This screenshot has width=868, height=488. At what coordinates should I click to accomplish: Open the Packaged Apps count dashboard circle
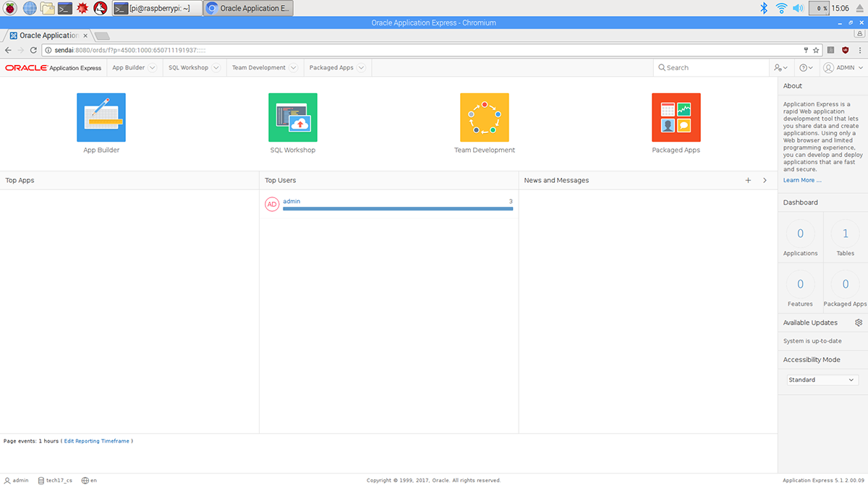click(845, 284)
